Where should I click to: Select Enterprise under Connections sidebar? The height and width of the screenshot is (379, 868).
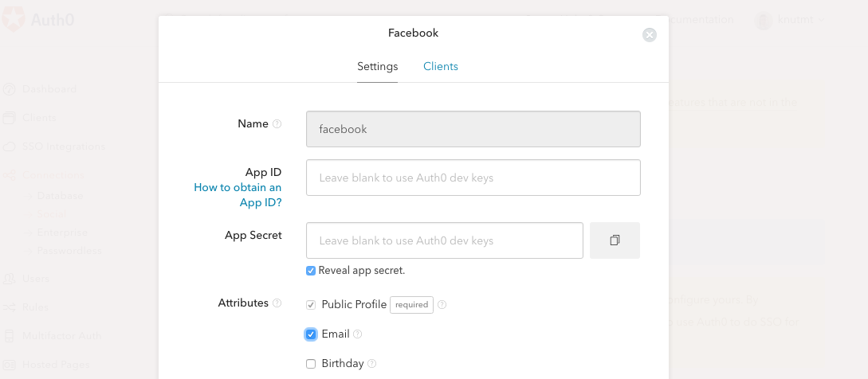(x=62, y=232)
